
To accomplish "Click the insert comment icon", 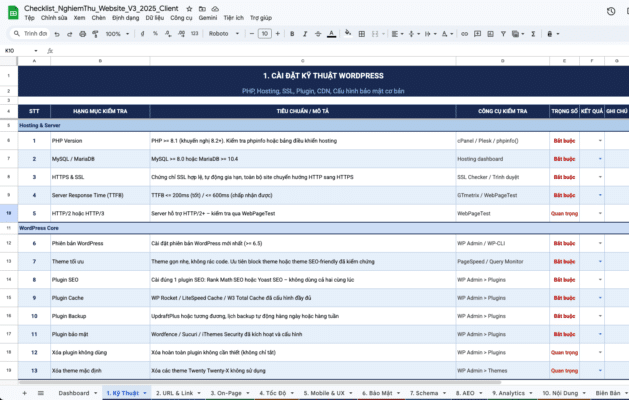I will [477, 34].
